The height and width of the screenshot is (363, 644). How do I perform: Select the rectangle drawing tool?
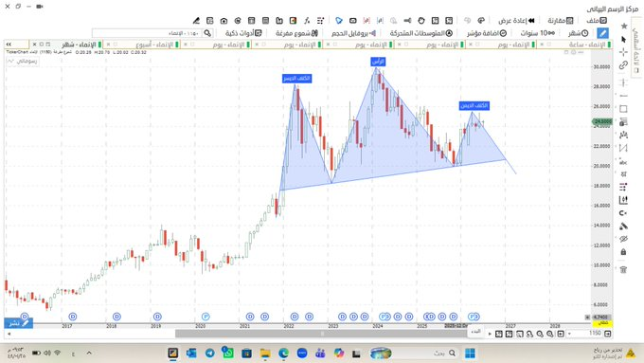coord(623,109)
